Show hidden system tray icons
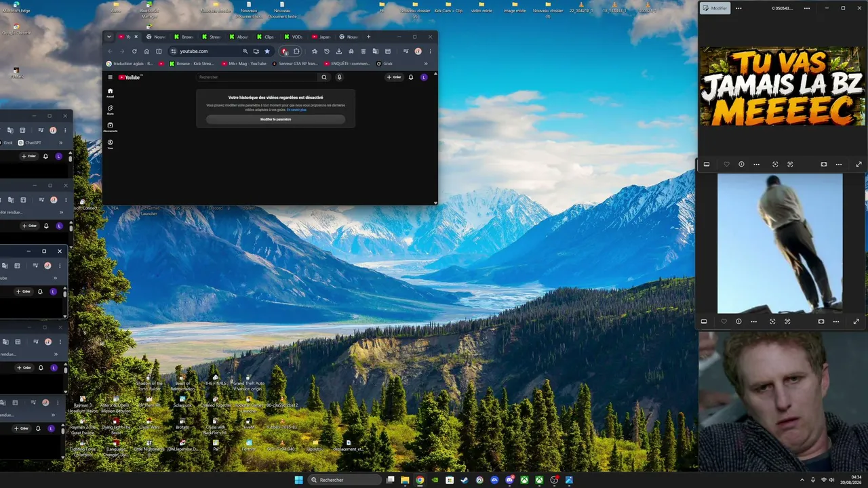The height and width of the screenshot is (488, 868). tap(802, 480)
